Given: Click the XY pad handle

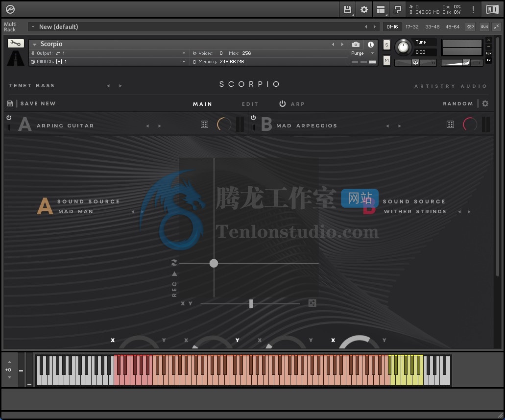Looking at the screenshot, I should 214,263.
